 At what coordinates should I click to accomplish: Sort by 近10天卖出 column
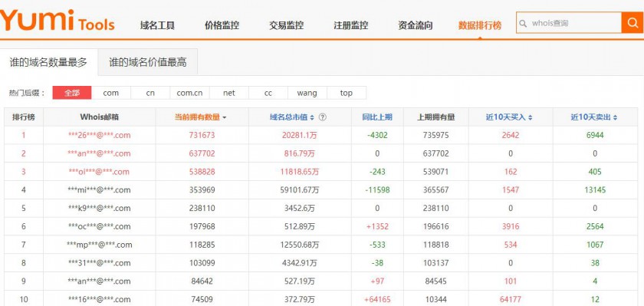click(x=594, y=117)
